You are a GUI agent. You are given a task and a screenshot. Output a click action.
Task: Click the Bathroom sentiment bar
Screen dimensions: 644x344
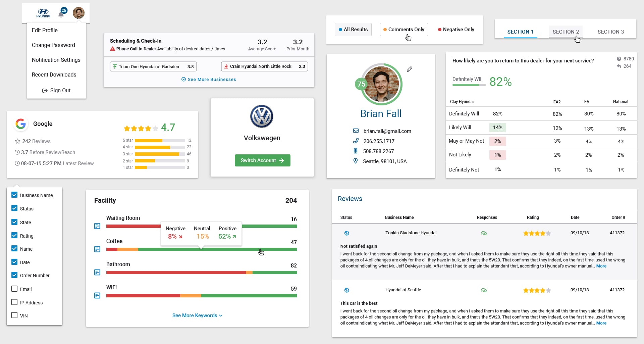(x=202, y=273)
